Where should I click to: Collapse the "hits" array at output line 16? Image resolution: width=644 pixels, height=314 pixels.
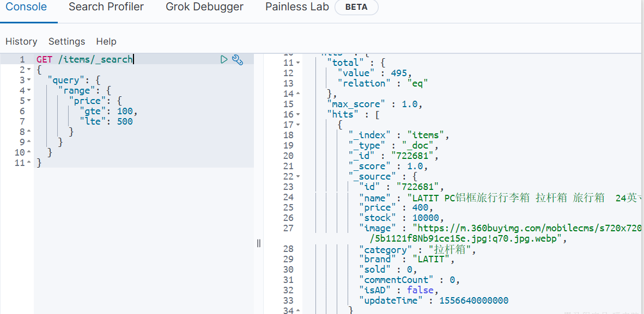pos(298,114)
